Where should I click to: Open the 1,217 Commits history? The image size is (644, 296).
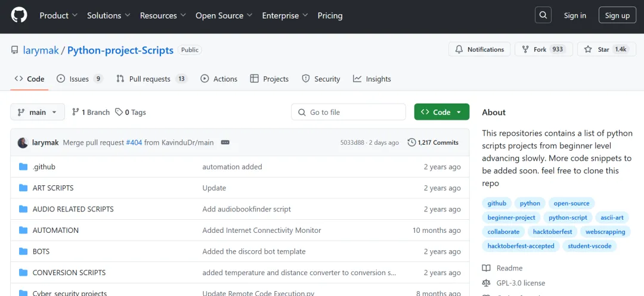(433, 143)
